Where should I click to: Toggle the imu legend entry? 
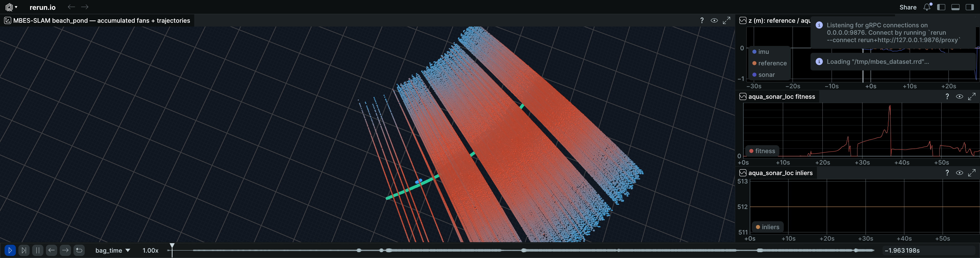[761, 52]
